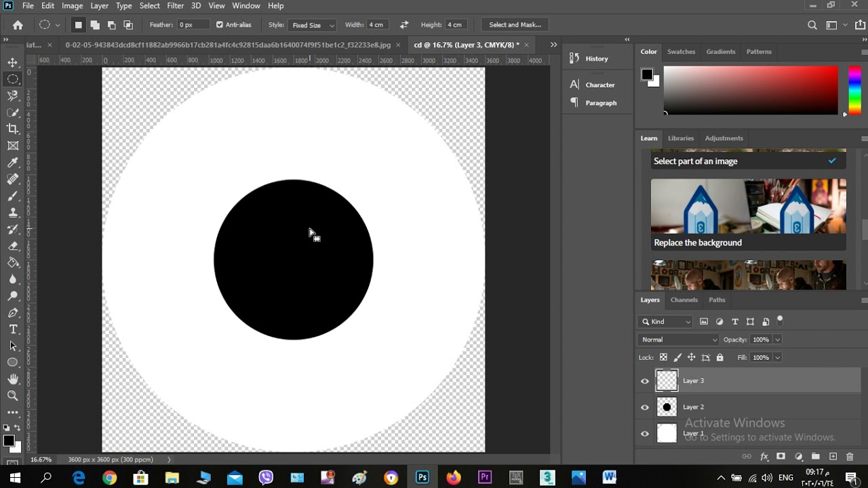Create a new group folder
Viewport: 868px width, 488px height.
[816, 457]
